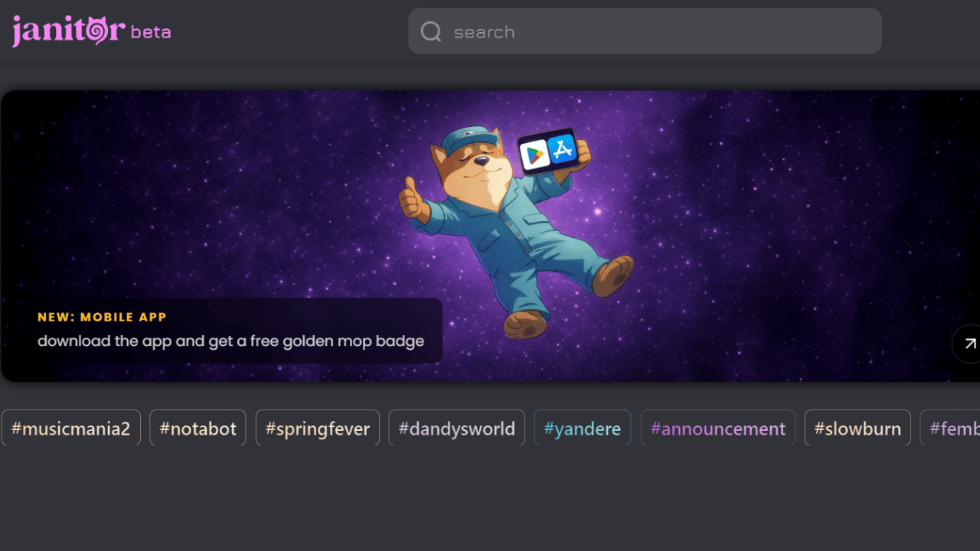
Task: Filter by the #springfever tag
Action: pos(318,428)
